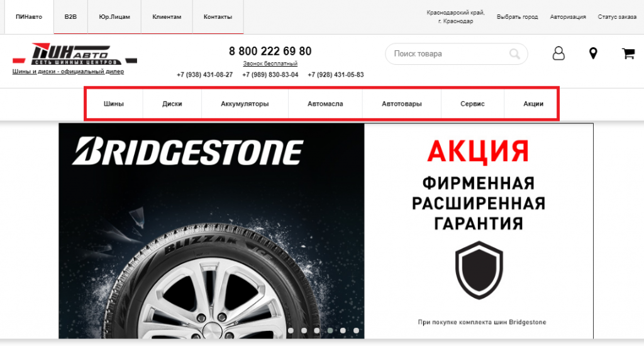Viewport: 644px width, 346px height.
Task: Click the user account icon
Action: (x=558, y=53)
